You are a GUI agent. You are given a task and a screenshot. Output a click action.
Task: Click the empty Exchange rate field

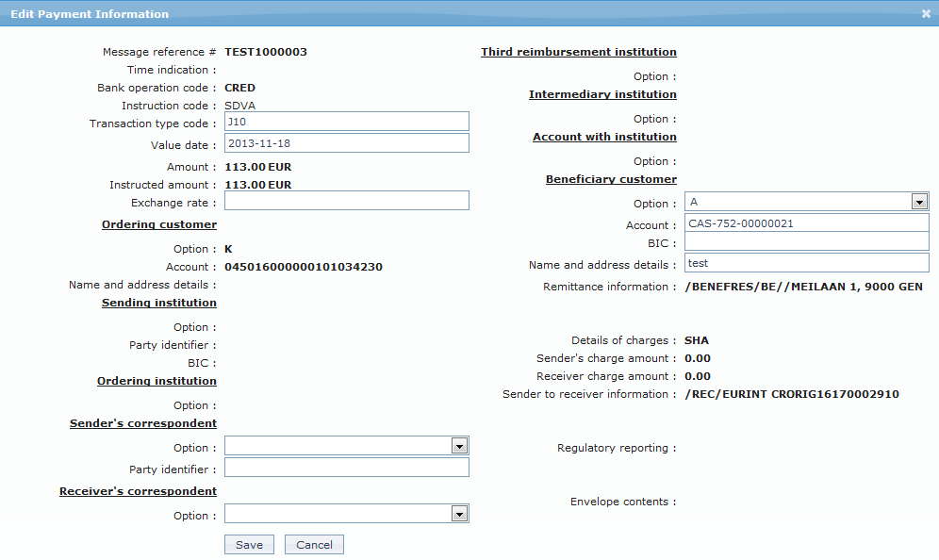346,200
